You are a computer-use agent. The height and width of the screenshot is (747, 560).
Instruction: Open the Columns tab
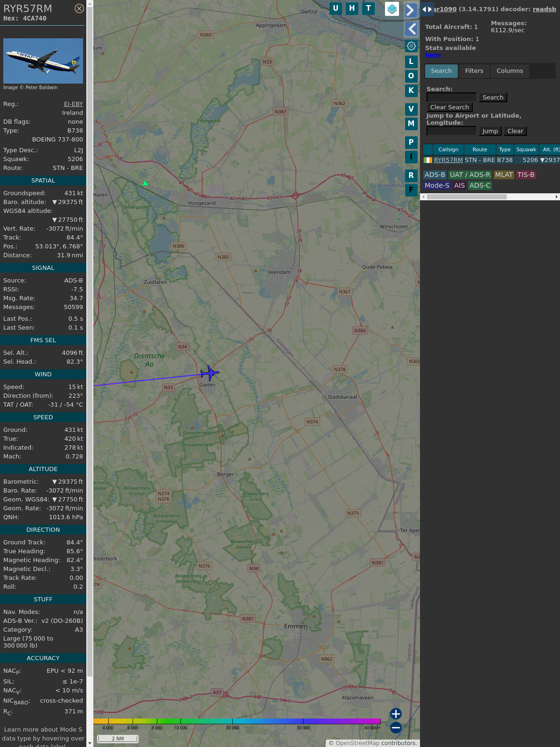510,71
